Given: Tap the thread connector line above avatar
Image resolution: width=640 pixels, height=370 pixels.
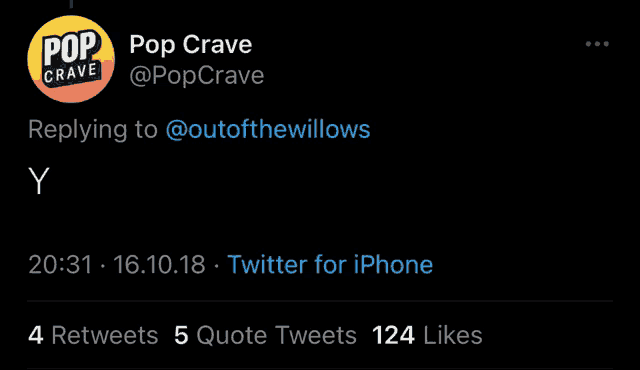Looking at the screenshot, I should (x=71, y=4).
